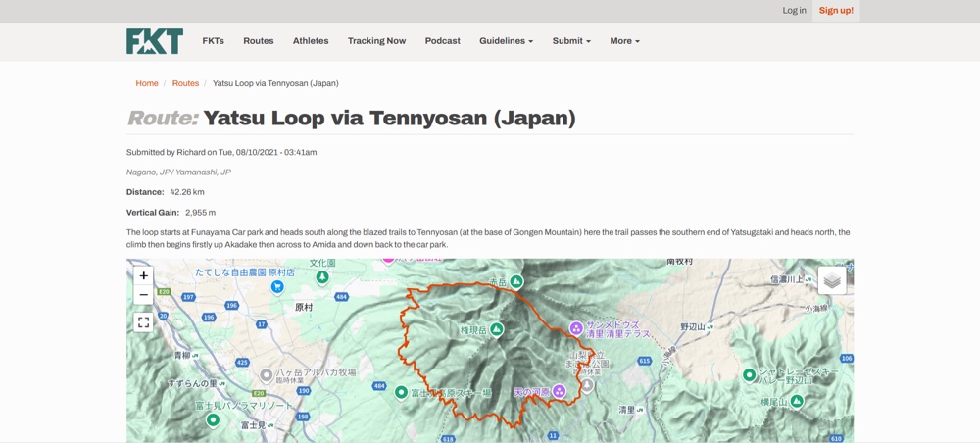Click the まきば公園 gray marker
This screenshot has width=980, height=443.
(x=586, y=383)
